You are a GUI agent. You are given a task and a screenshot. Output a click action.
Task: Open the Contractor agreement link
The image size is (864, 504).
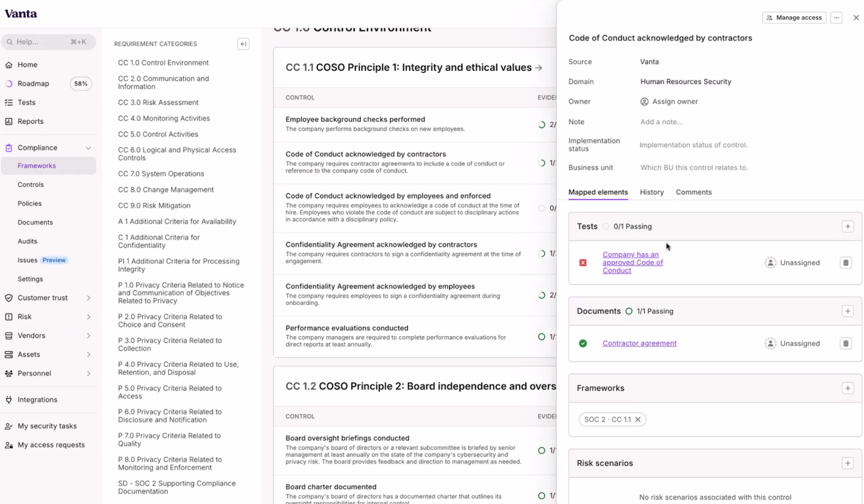[x=639, y=344]
